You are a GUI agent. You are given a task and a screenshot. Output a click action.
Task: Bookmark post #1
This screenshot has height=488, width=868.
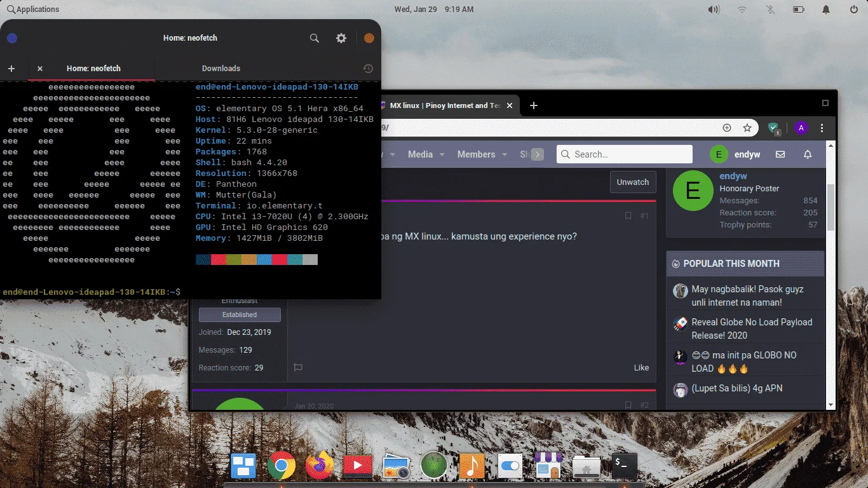pyautogui.click(x=628, y=216)
